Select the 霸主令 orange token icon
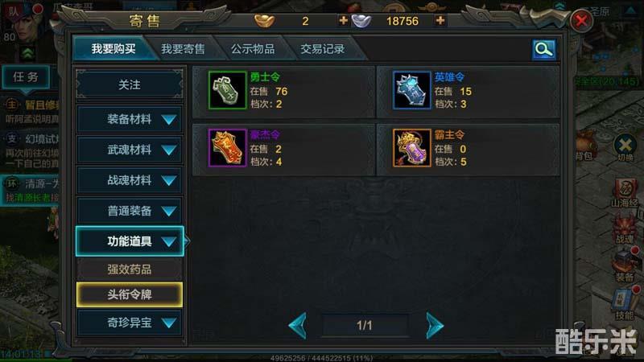The image size is (644, 362). click(412, 148)
